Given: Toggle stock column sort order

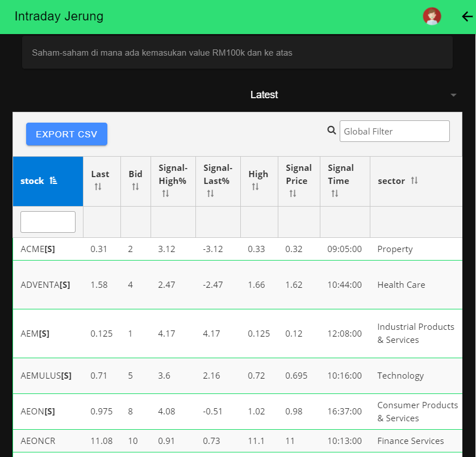Looking at the screenshot, I should pos(53,181).
